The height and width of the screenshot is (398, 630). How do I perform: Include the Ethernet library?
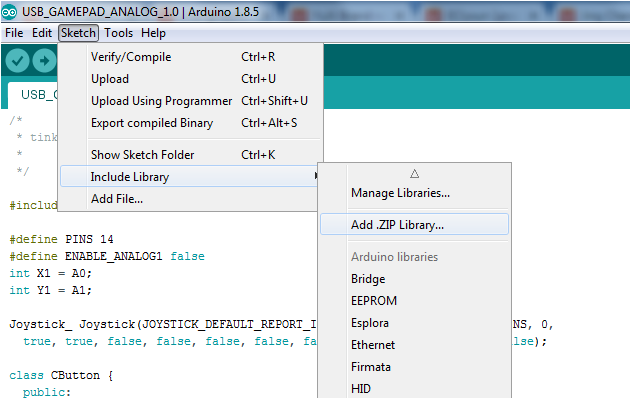[414, 345]
